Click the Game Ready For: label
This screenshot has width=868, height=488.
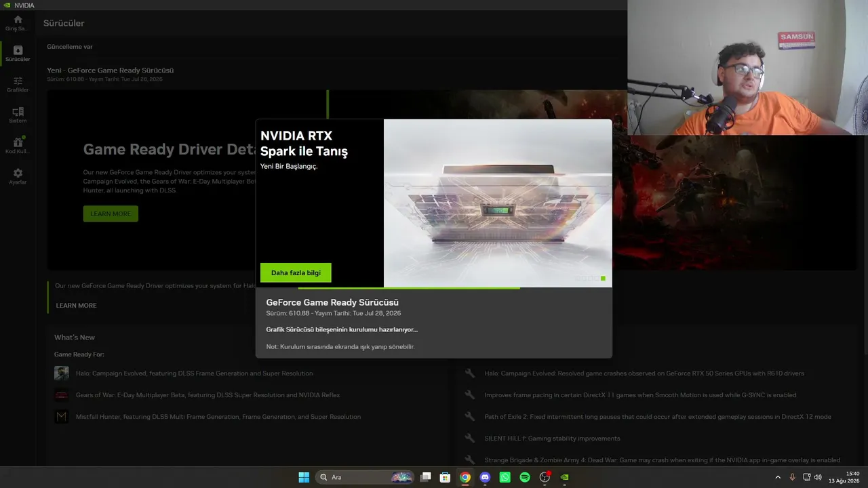tap(79, 354)
